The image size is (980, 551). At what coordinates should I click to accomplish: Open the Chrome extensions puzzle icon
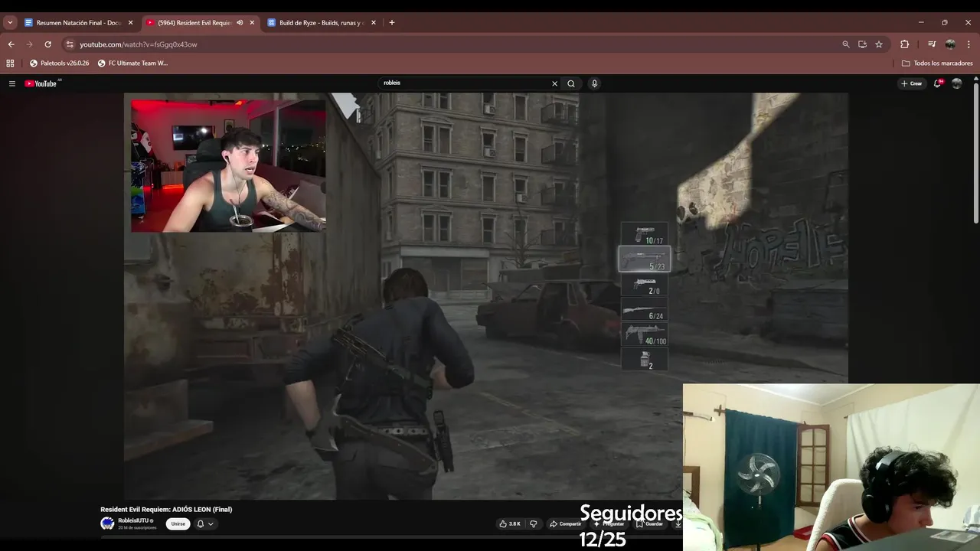tap(904, 44)
